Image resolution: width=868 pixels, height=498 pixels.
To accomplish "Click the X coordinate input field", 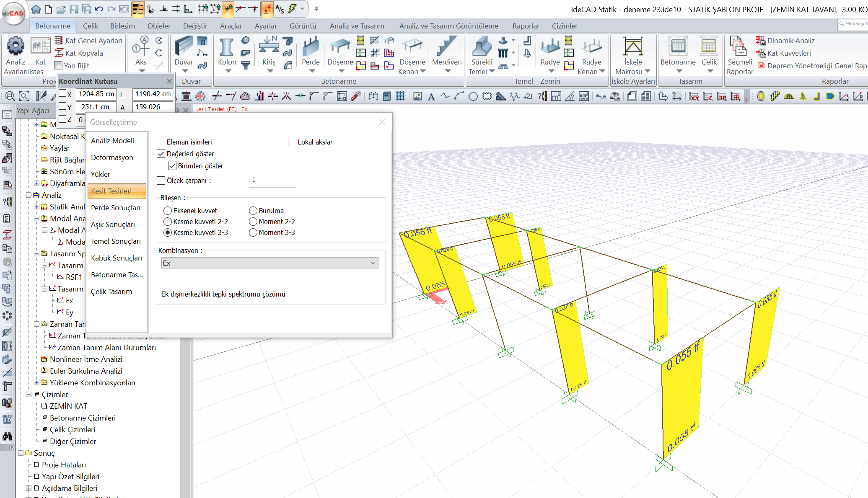I will [96, 94].
